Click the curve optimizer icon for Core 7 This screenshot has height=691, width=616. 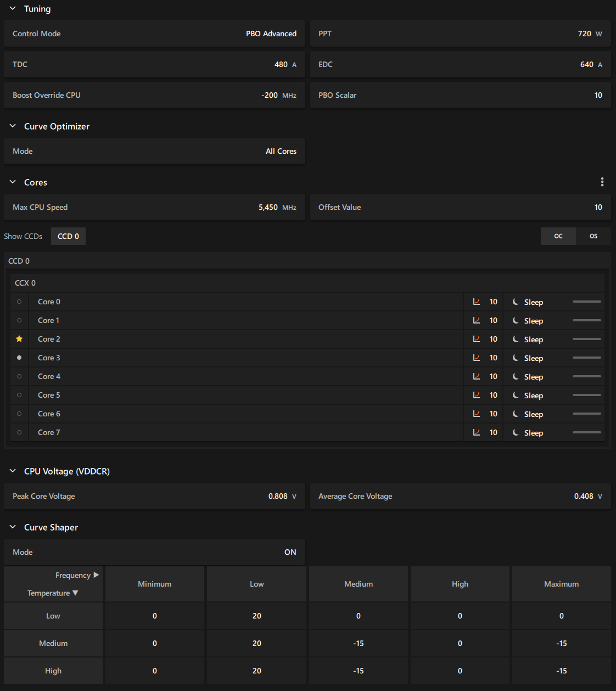[x=477, y=432]
